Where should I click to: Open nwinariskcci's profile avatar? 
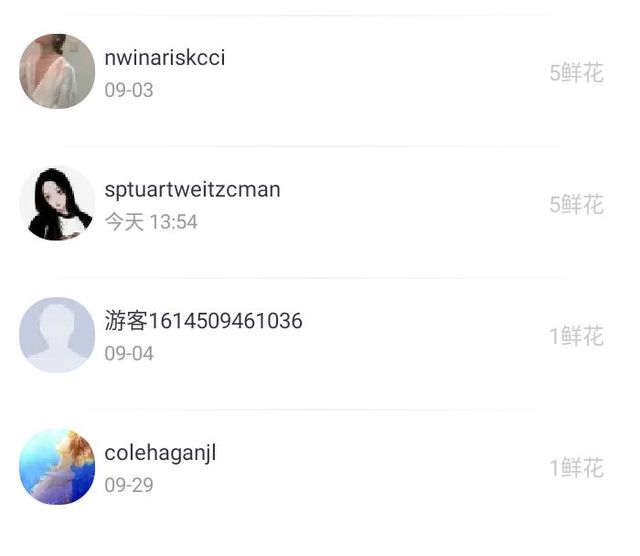tap(57, 71)
